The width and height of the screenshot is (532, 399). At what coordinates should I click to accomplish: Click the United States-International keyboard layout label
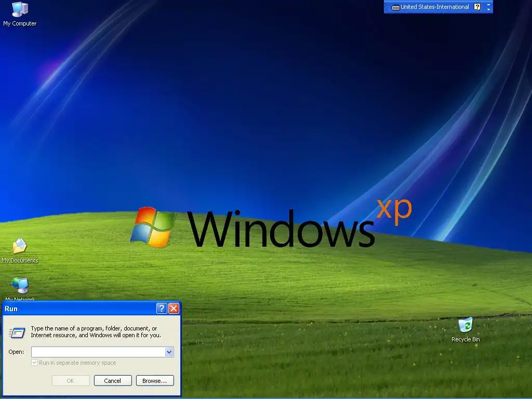click(x=435, y=7)
